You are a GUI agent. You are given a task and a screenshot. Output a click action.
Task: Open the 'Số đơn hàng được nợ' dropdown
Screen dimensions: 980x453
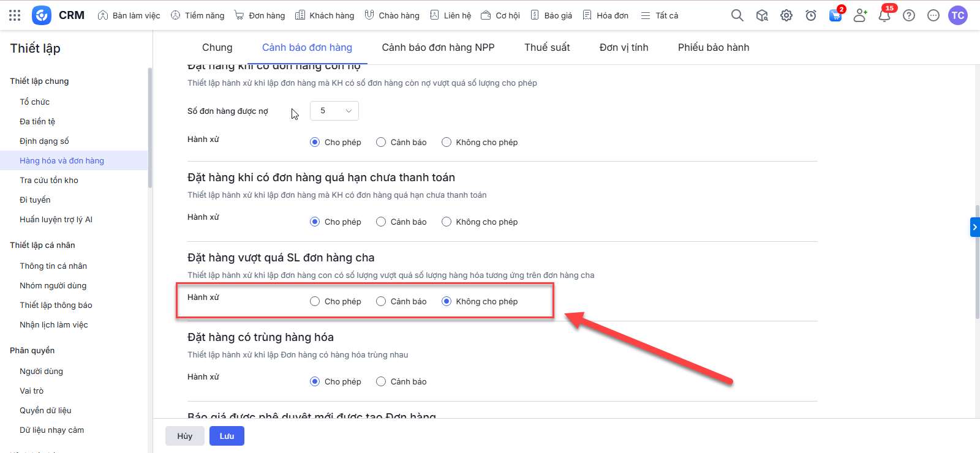(334, 111)
